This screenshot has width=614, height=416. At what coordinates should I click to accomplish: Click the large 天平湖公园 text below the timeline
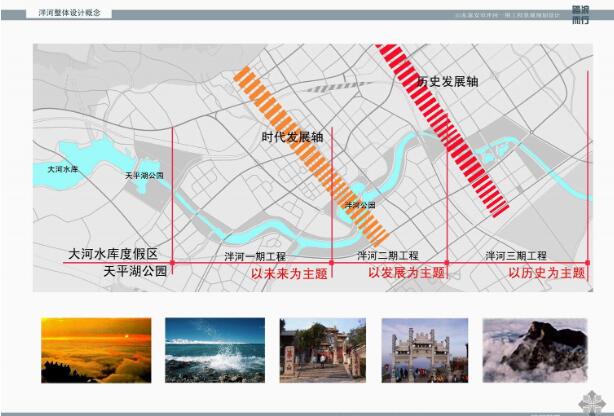[x=135, y=271]
